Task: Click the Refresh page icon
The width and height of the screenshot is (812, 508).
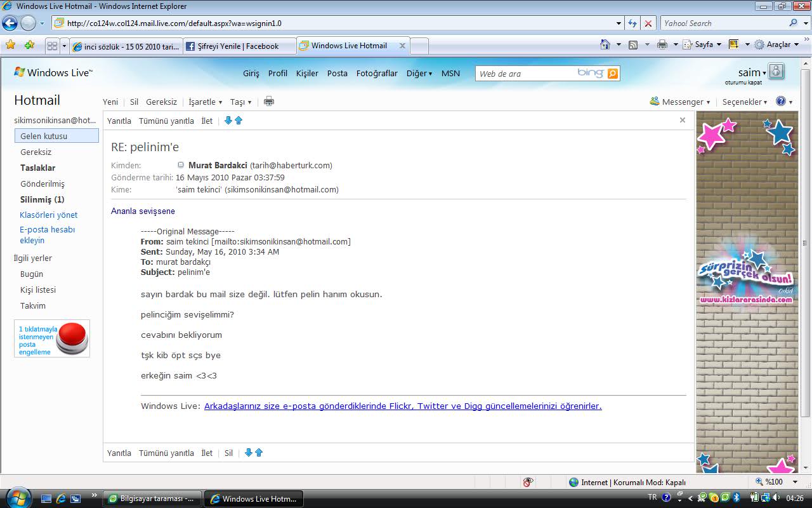Action: click(632, 23)
